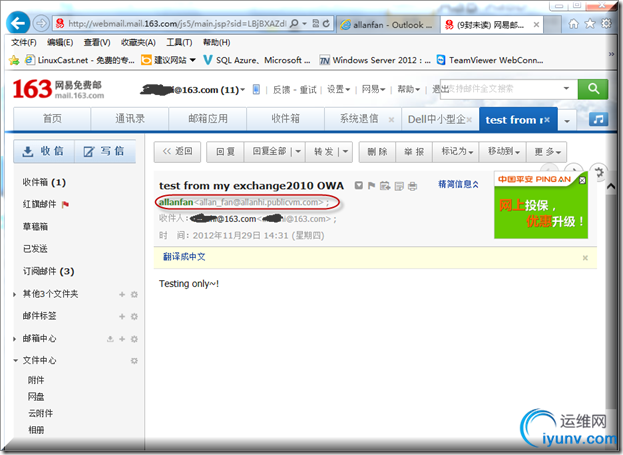Open browser tools gear icon
623x455 pixels.
click(x=606, y=24)
